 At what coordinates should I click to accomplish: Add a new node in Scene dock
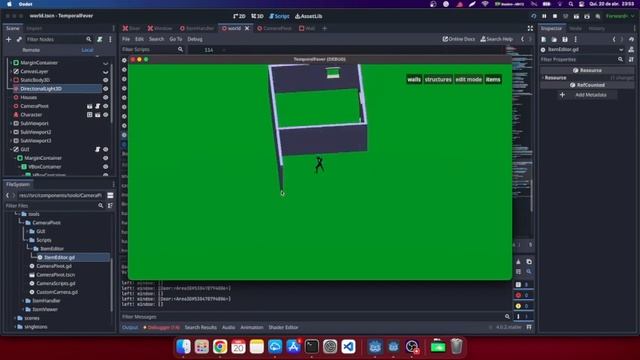(x=9, y=40)
